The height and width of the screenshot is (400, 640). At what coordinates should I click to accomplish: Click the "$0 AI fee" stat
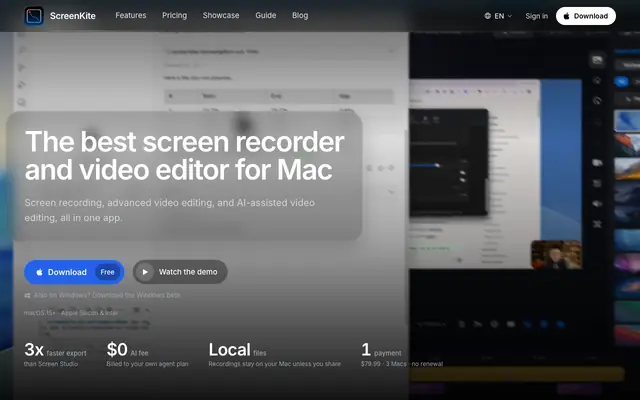coord(127,350)
